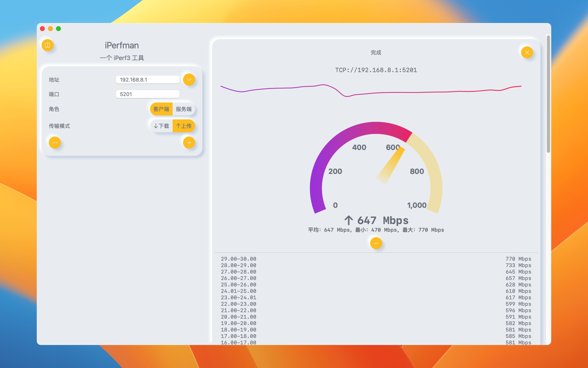Click the 647 Mbps current speed readout

(376, 220)
